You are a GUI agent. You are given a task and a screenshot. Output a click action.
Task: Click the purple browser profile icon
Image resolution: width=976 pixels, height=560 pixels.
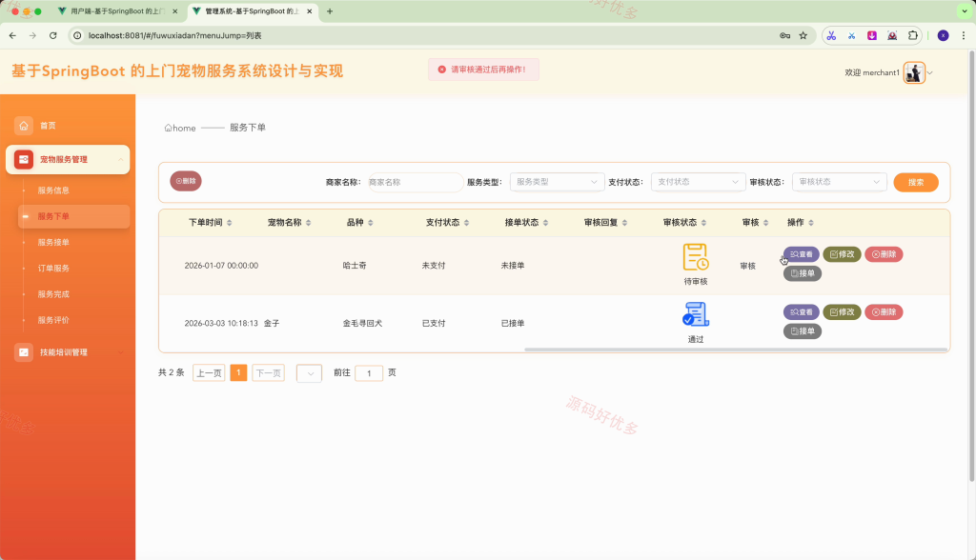click(x=943, y=35)
